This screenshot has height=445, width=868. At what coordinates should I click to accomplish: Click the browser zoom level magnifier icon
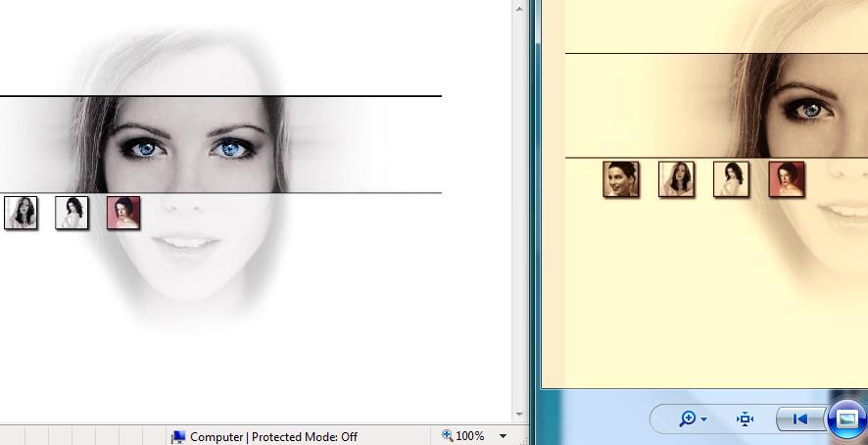coord(448,436)
